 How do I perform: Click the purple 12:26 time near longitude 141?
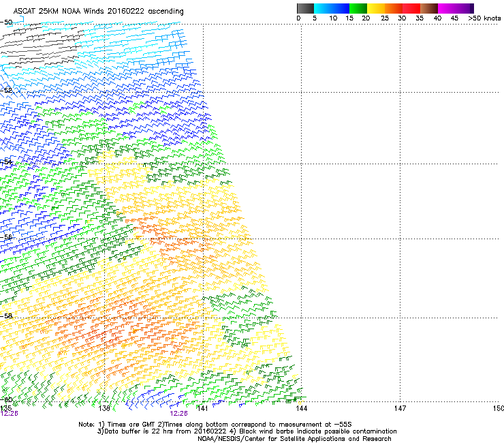point(178,414)
